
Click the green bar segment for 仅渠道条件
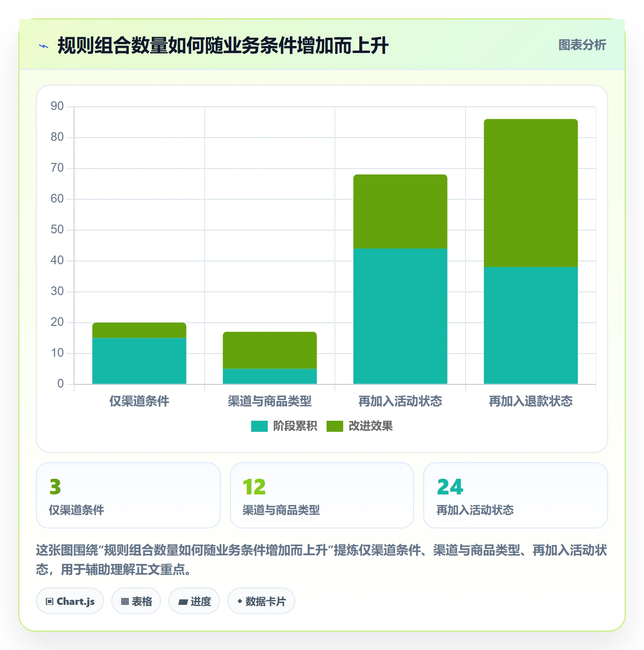pos(139,331)
